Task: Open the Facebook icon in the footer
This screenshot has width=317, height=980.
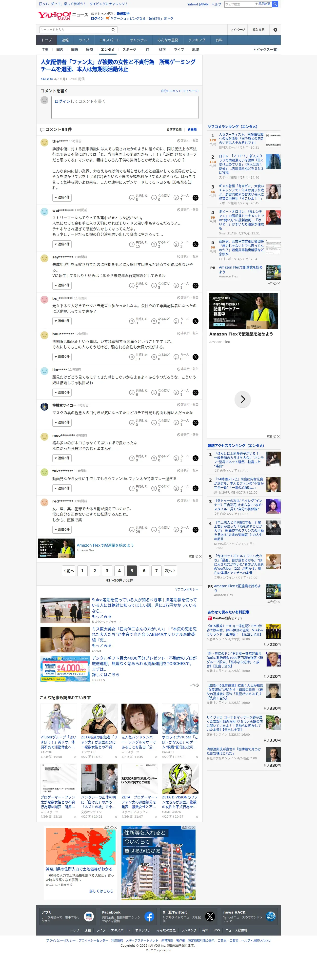Action: point(149,917)
